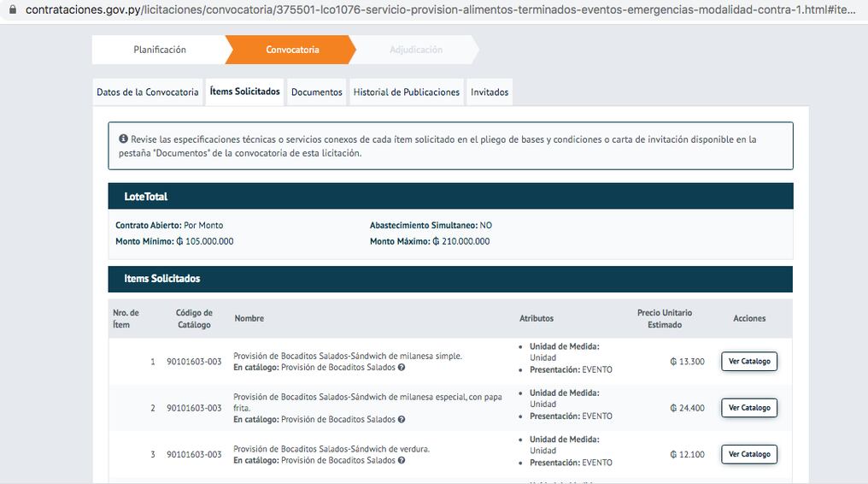Select catalog code 90101603-003 in item 1 row
868x484 pixels.
tap(194, 362)
